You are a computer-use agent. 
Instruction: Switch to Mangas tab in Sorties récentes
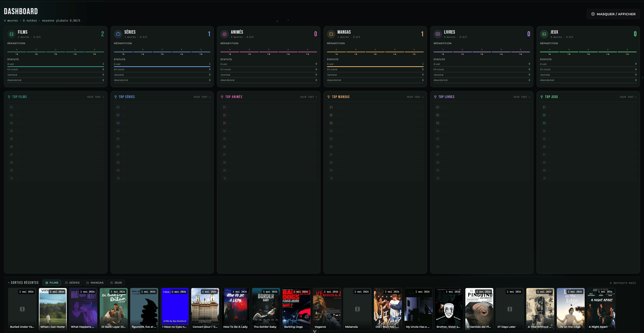[95, 283]
